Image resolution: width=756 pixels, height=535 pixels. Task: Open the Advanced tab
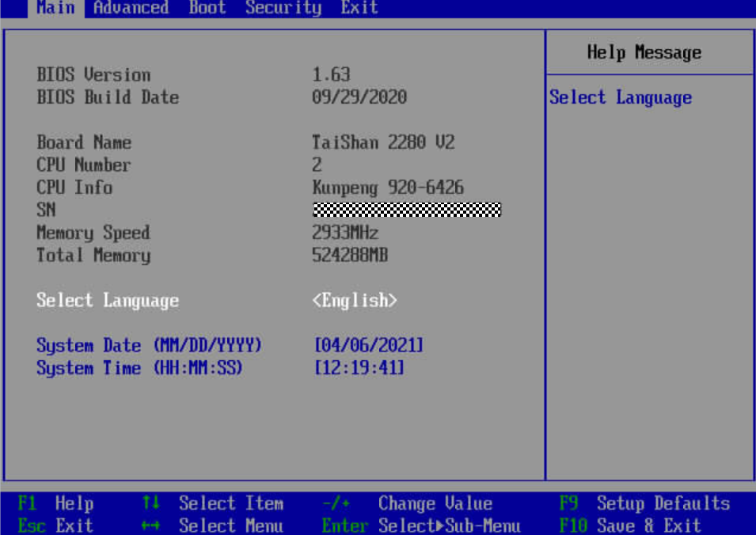[131, 8]
